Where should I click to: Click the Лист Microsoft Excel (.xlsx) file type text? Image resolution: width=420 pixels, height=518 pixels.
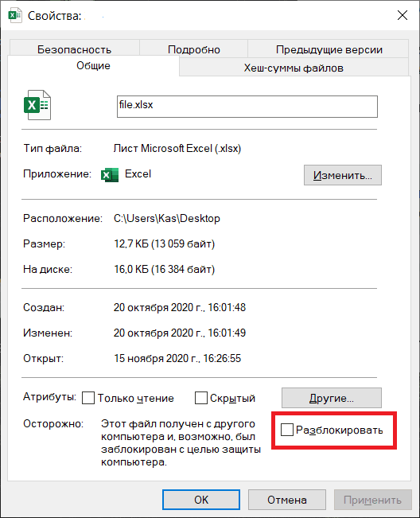(177, 148)
